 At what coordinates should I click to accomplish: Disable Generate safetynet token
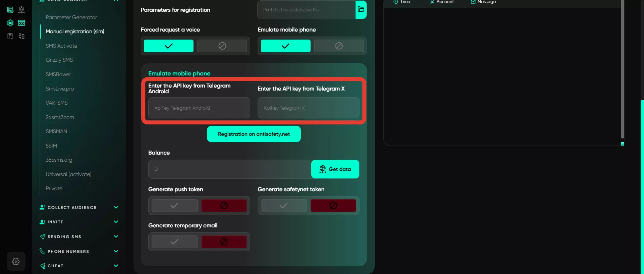point(333,206)
